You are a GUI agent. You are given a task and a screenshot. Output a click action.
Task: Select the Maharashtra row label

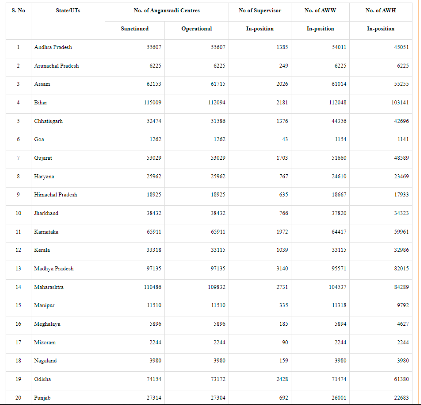pyautogui.click(x=49, y=287)
